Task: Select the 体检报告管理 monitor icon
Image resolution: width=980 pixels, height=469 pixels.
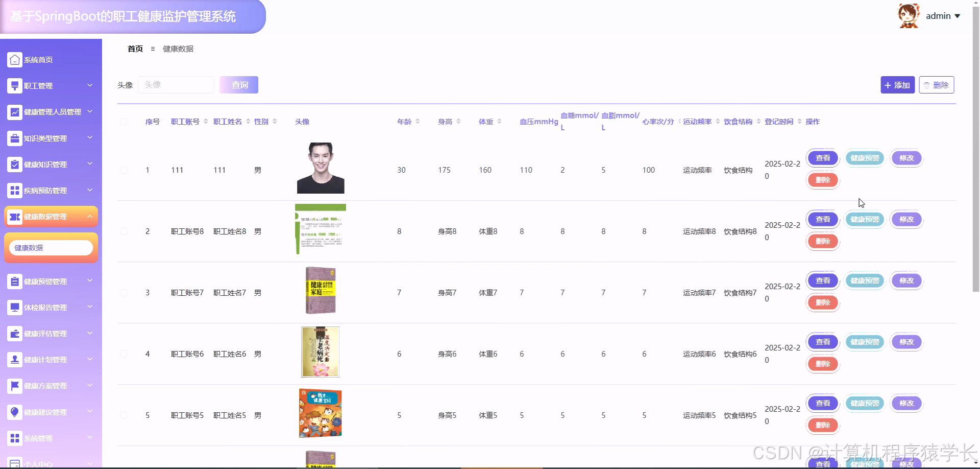Action: point(14,307)
